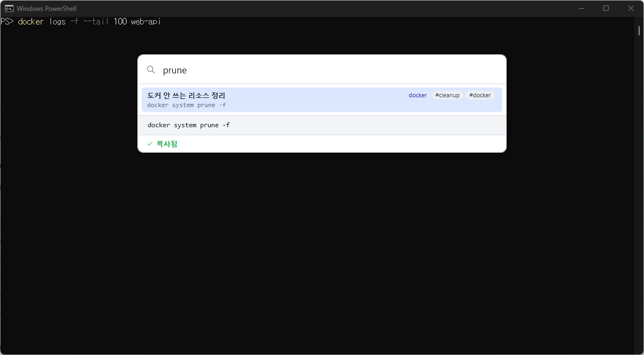Click the gray "docker system prune -f" subtitle in result

[x=186, y=105]
